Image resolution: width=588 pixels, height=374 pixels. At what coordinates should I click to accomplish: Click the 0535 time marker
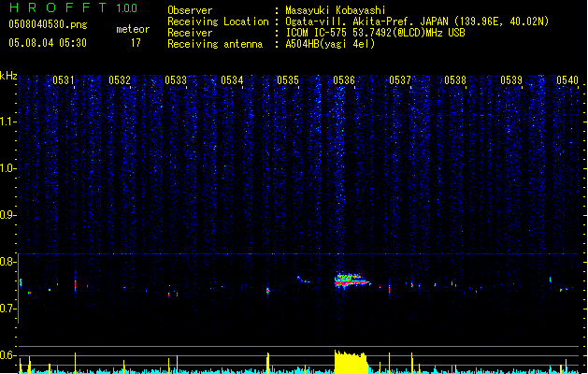(288, 79)
